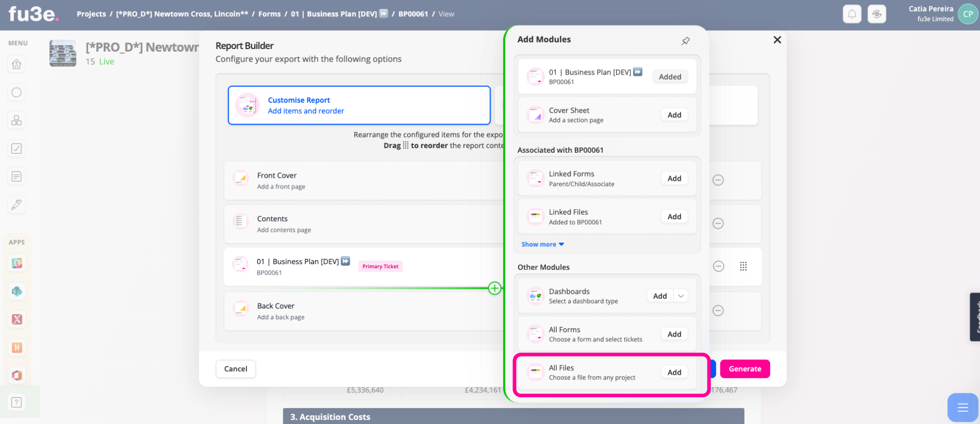The height and width of the screenshot is (424, 980).
Task: Select the Contents row
Action: 363,224
